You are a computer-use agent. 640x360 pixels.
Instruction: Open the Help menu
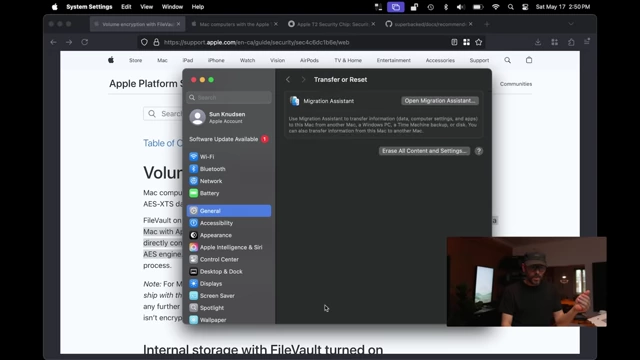(x=198, y=7)
